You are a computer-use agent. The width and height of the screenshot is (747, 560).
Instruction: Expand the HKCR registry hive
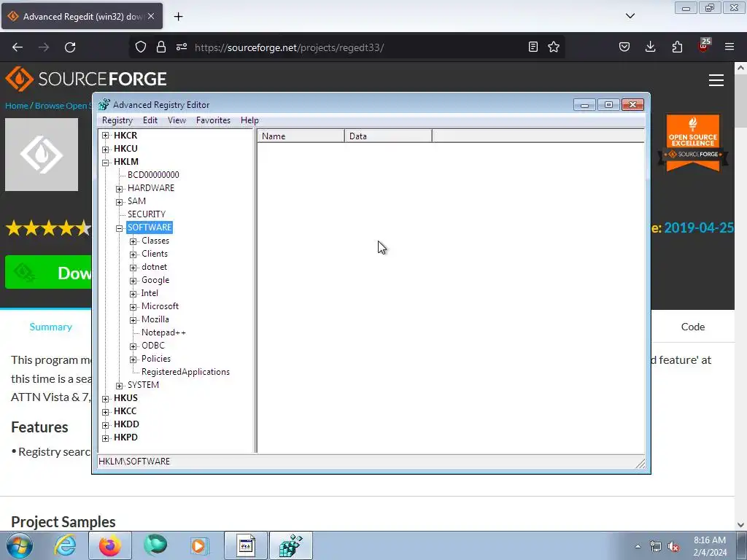(105, 136)
